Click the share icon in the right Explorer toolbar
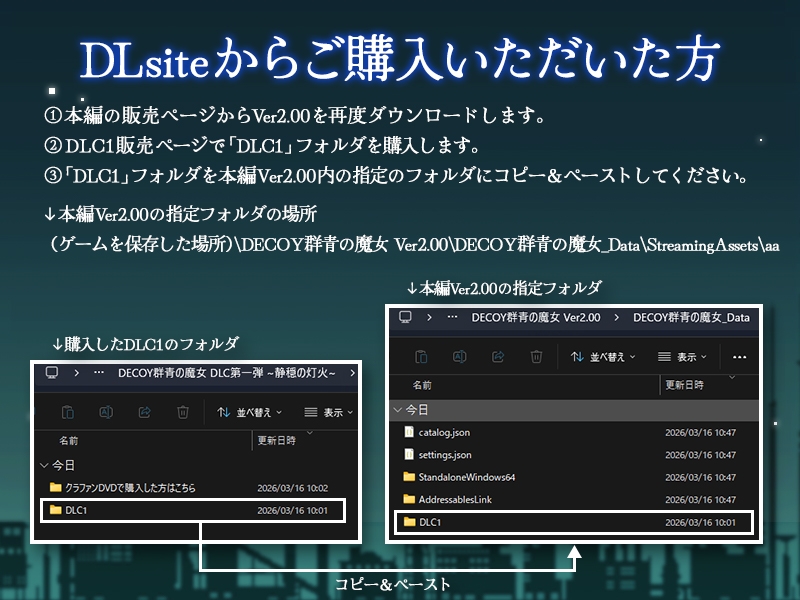Screen dimensions: 800x600 497,356
